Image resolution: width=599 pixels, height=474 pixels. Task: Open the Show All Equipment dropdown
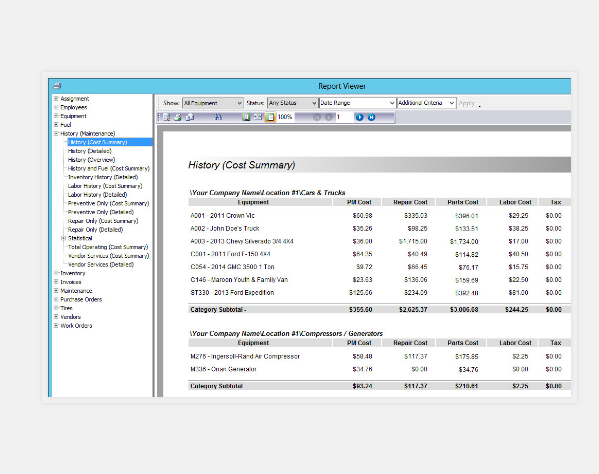(x=213, y=103)
